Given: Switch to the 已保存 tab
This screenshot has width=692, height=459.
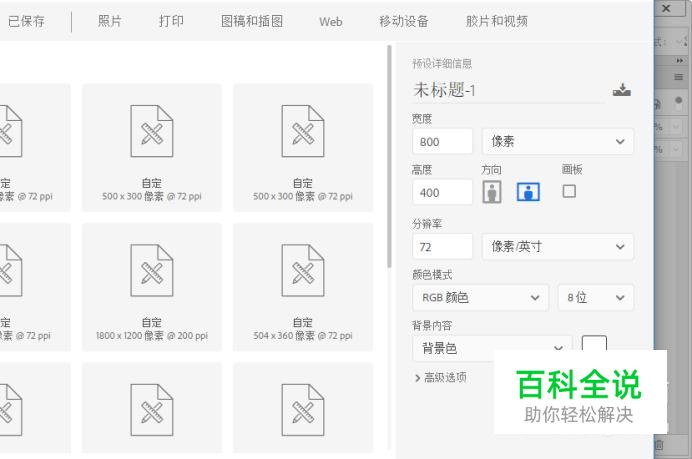Looking at the screenshot, I should [26, 21].
